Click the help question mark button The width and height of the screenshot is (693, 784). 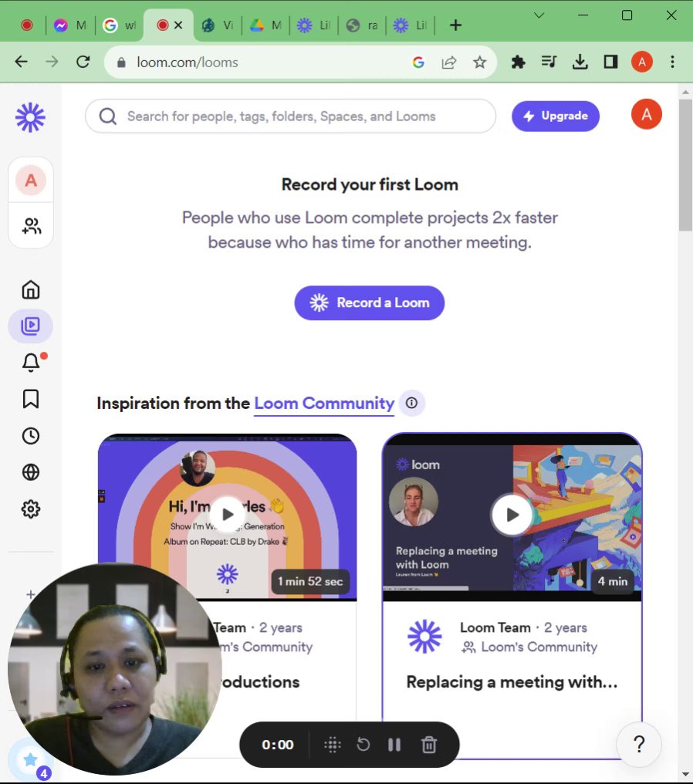click(639, 745)
